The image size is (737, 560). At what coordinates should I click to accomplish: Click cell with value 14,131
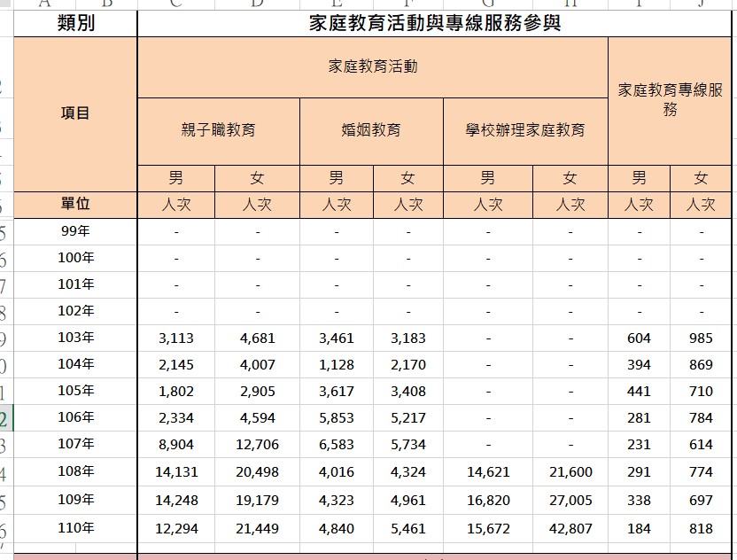176,471
